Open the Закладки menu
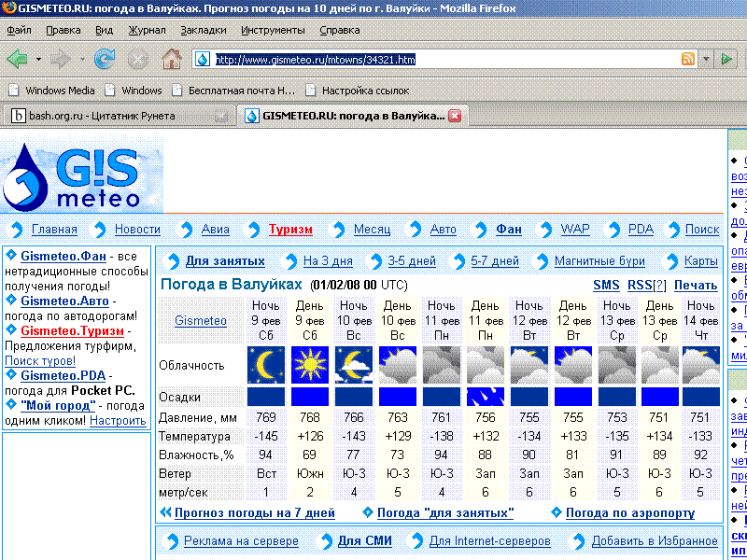This screenshot has height=560, width=747. [203, 30]
